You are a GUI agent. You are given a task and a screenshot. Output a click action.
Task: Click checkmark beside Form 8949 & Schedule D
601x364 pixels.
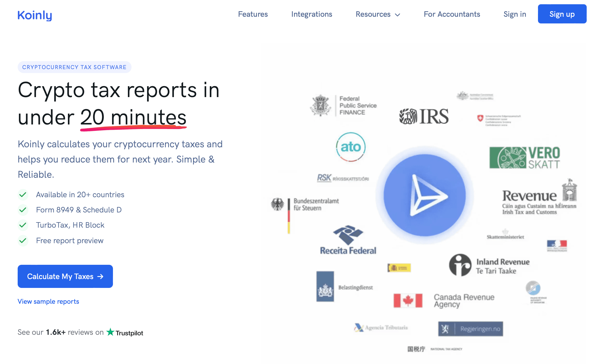[23, 210]
